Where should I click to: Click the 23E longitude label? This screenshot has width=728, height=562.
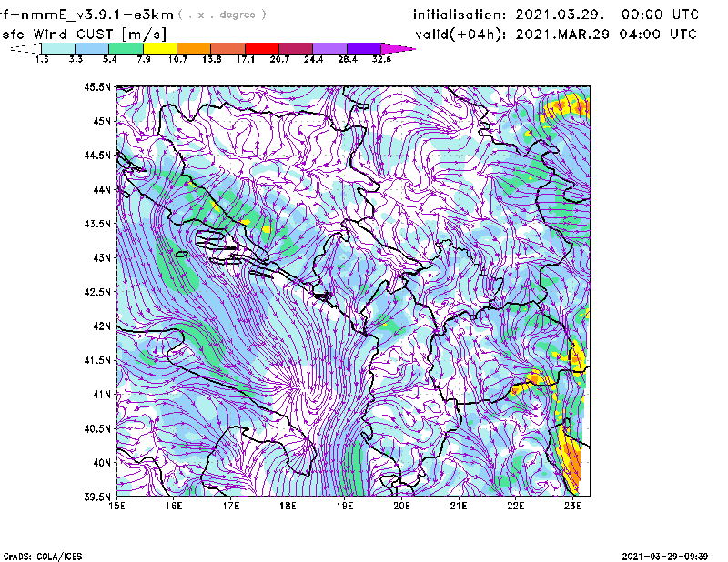[x=572, y=506]
